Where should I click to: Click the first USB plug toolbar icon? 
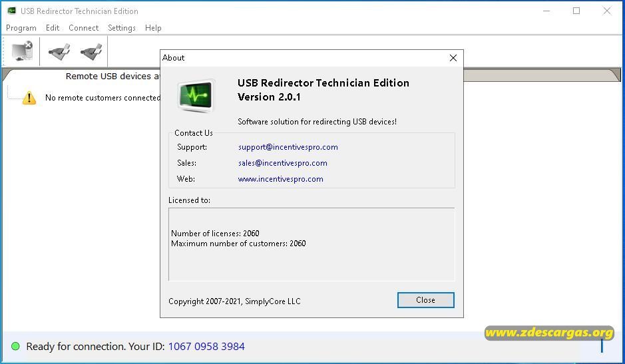pyautogui.click(x=59, y=51)
